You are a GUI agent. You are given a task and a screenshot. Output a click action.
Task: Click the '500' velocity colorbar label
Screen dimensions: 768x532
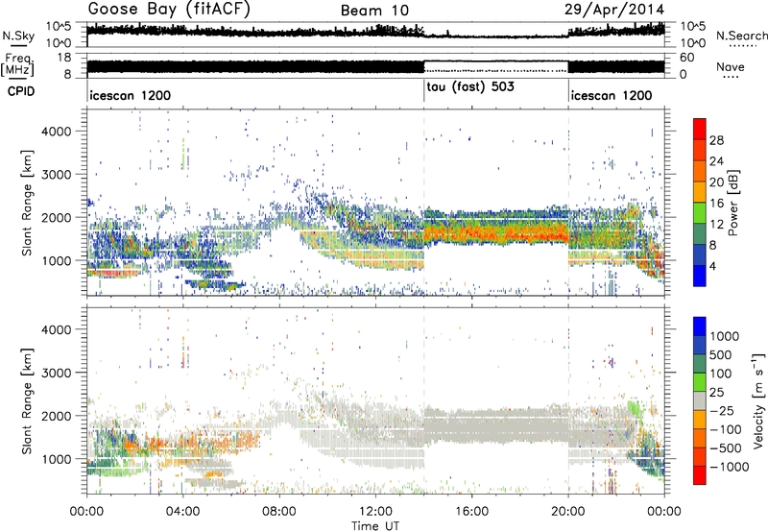click(x=721, y=354)
